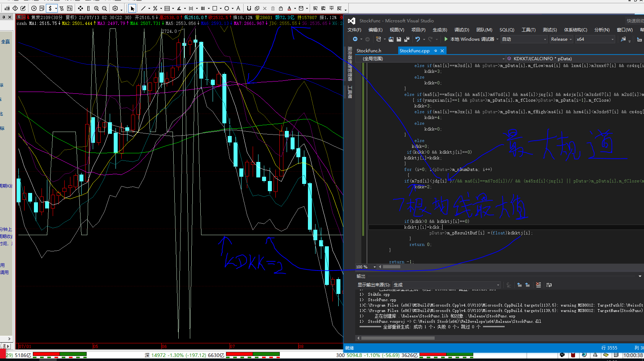
Task: Open the 显示输出来源 生成 dropdown
Action: coord(447,285)
